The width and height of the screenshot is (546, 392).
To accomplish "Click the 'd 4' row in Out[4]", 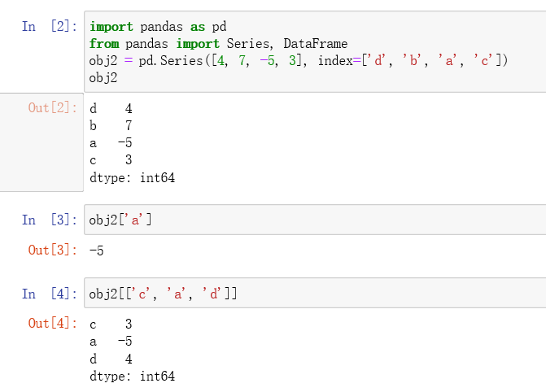I will pyautogui.click(x=111, y=359).
